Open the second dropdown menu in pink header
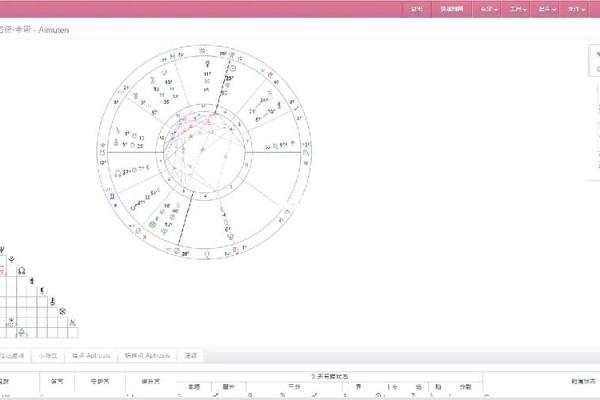The width and height of the screenshot is (600, 400). click(x=516, y=9)
